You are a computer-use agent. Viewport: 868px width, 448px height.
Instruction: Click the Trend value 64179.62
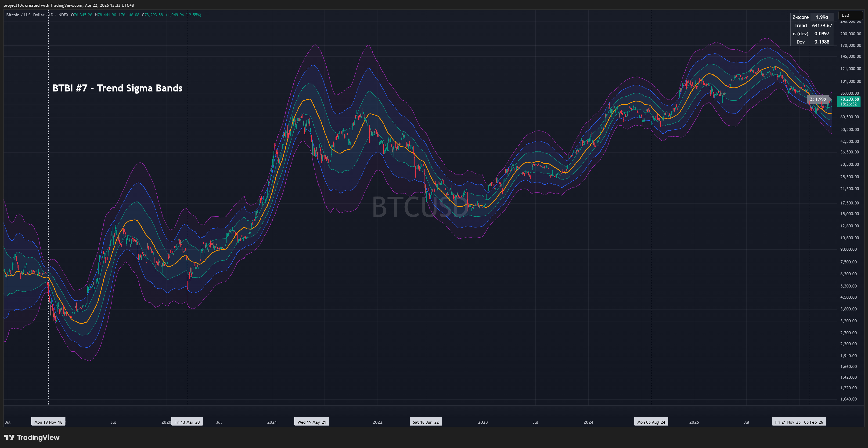[x=822, y=25]
